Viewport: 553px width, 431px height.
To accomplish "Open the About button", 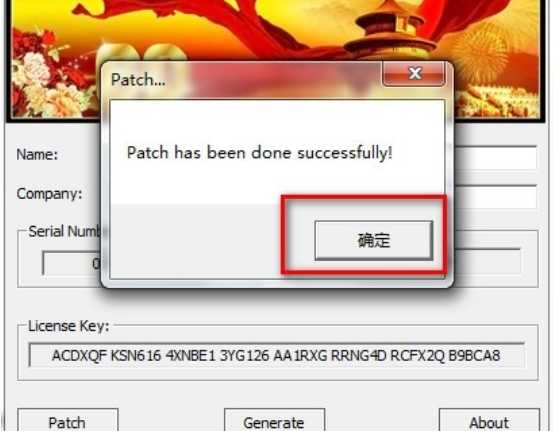I will point(489,421).
